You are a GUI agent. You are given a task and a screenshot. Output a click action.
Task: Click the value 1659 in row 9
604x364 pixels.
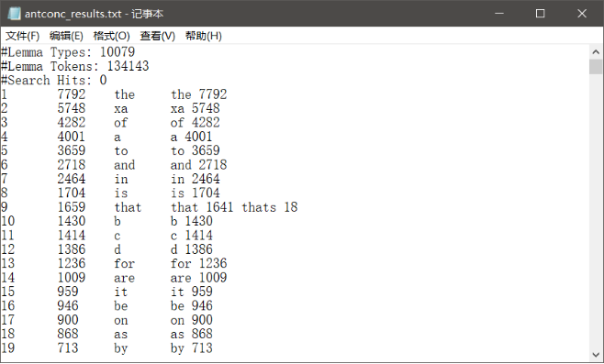[x=72, y=207]
